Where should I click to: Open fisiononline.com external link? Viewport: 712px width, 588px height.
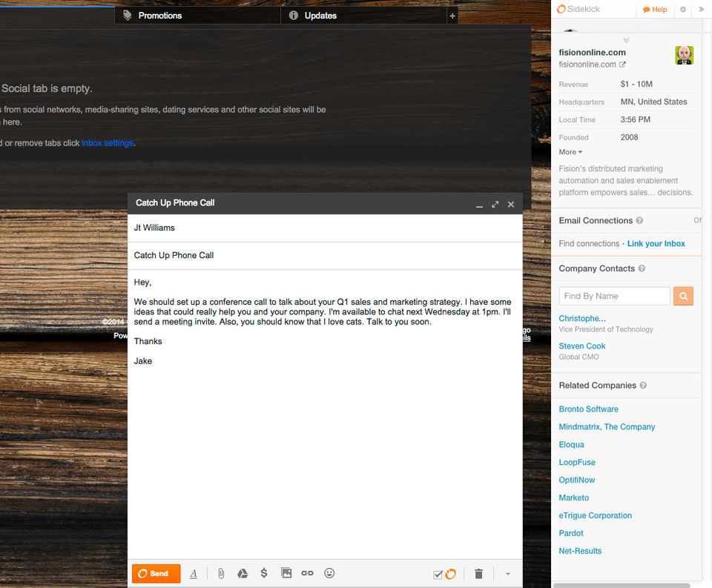click(x=622, y=65)
